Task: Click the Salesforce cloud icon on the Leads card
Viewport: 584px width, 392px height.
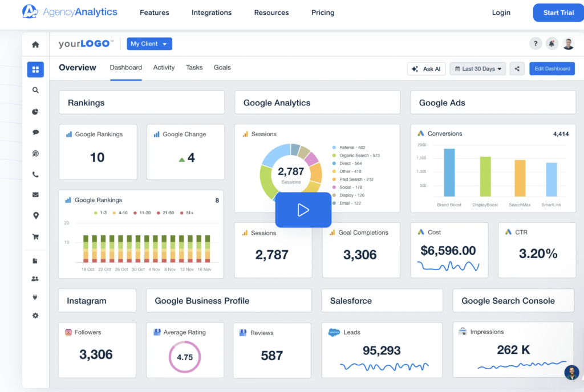Action: (x=334, y=332)
